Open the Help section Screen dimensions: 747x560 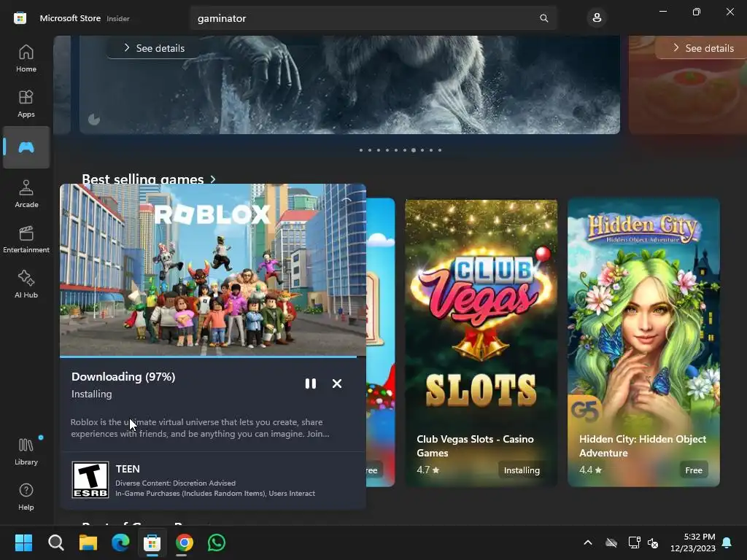pyautogui.click(x=26, y=497)
